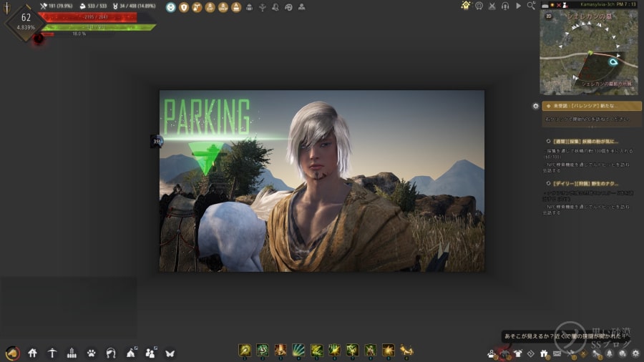Toggle the weekly gathering quest circle
Viewport: 644px width, 362px height.
pos(548,141)
